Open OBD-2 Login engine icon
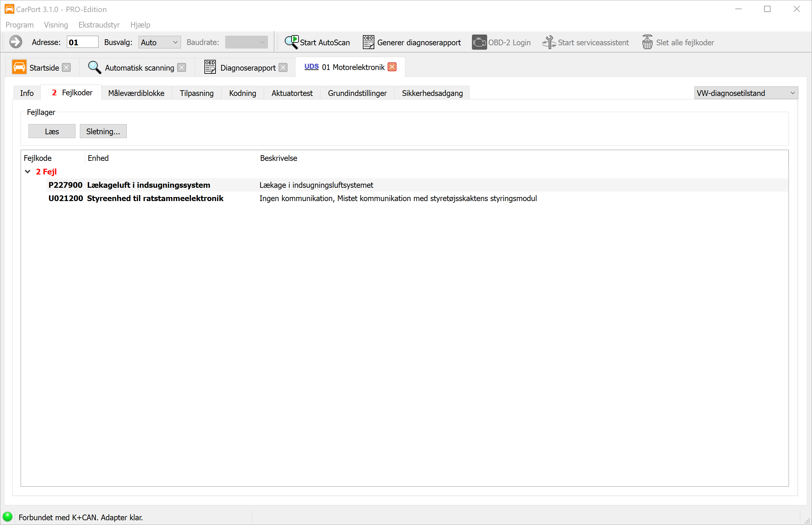The height and width of the screenshot is (525, 812). coord(479,42)
